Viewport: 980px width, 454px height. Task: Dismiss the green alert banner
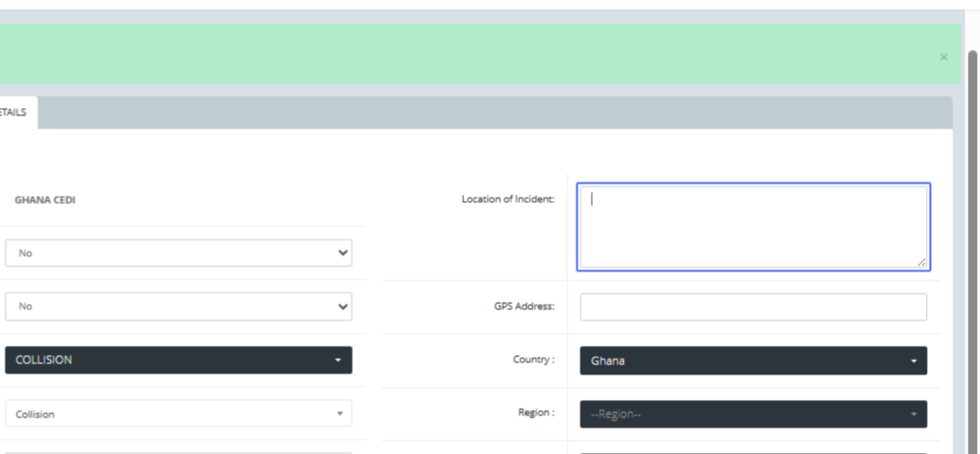943,57
